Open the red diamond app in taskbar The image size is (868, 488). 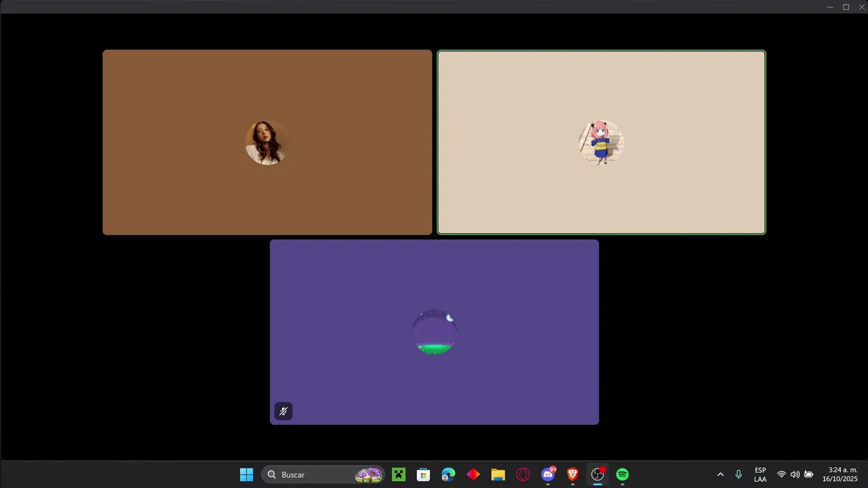click(473, 474)
